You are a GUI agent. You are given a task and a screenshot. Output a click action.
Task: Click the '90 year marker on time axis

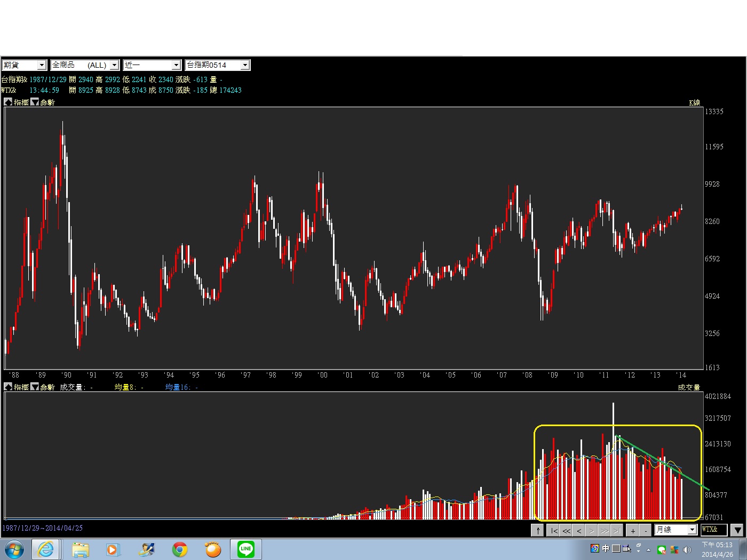66,375
